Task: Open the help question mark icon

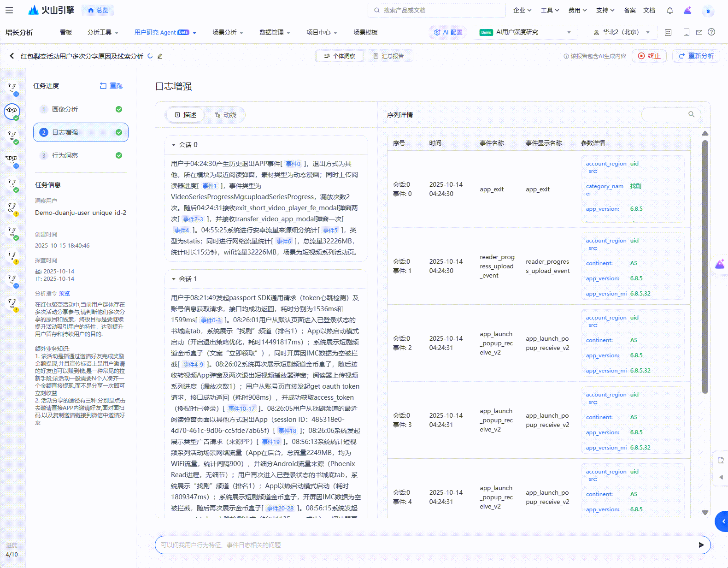Action: tap(711, 32)
